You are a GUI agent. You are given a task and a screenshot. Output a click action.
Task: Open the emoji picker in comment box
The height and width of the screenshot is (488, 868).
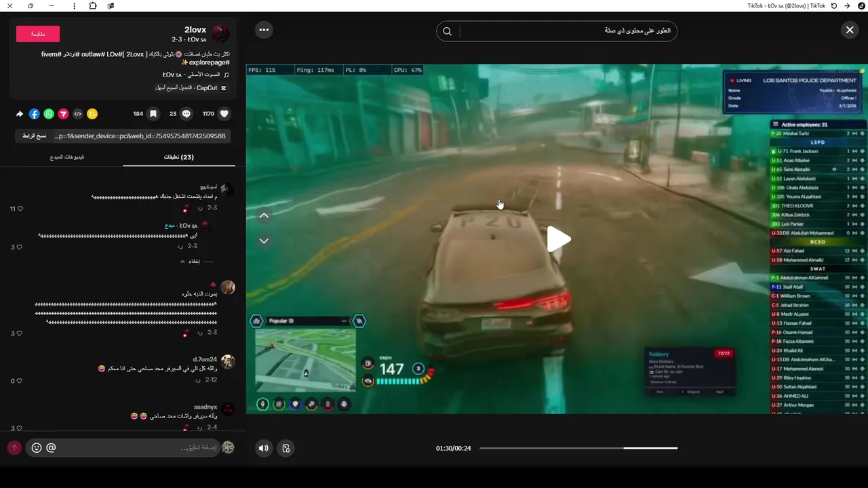click(x=37, y=448)
